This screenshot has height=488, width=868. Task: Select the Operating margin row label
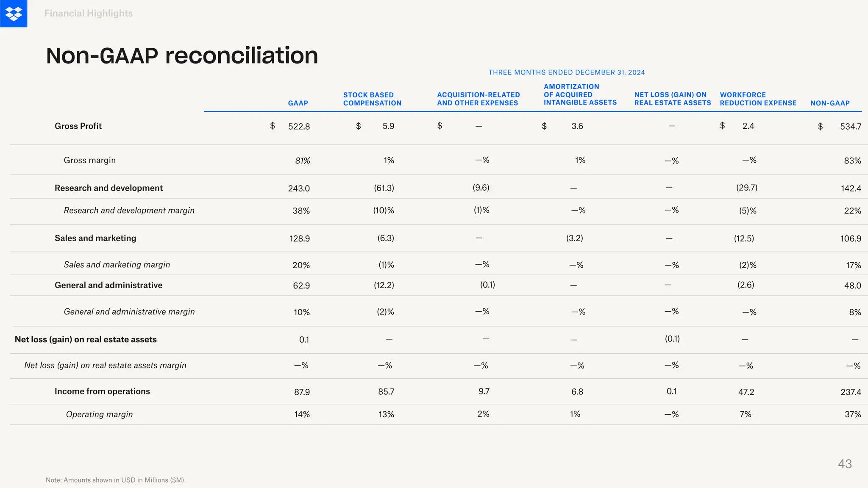[99, 414]
